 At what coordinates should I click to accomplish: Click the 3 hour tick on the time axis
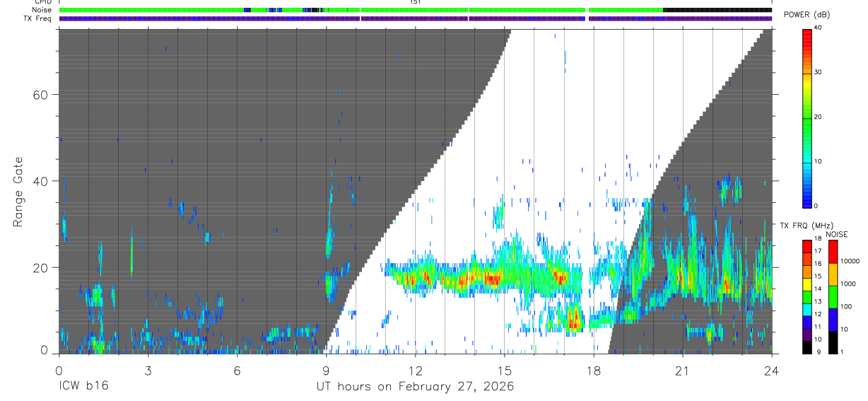tap(148, 371)
